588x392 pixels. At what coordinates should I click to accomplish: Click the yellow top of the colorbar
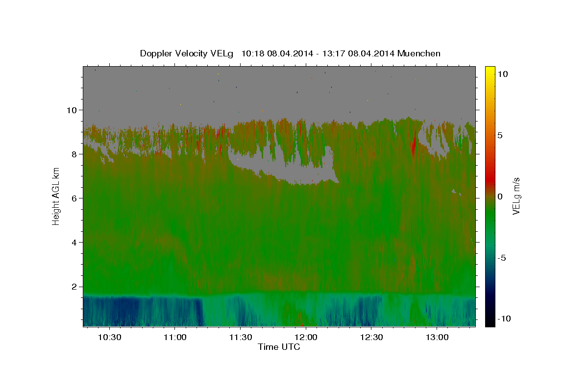click(490, 70)
